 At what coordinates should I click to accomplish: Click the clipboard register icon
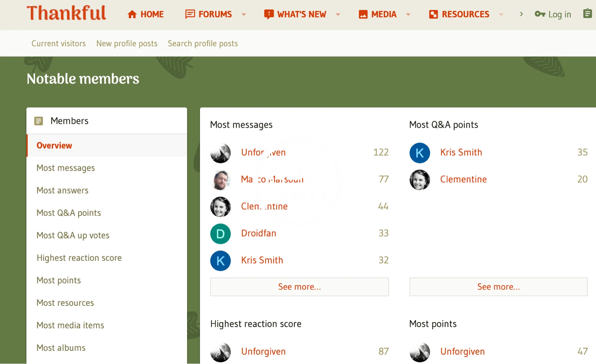click(587, 14)
